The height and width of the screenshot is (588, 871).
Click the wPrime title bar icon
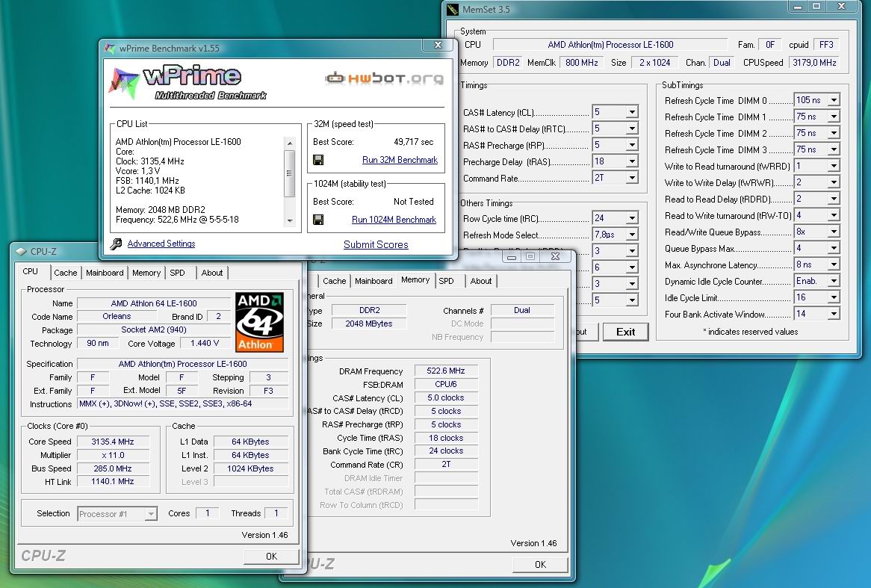pos(110,49)
